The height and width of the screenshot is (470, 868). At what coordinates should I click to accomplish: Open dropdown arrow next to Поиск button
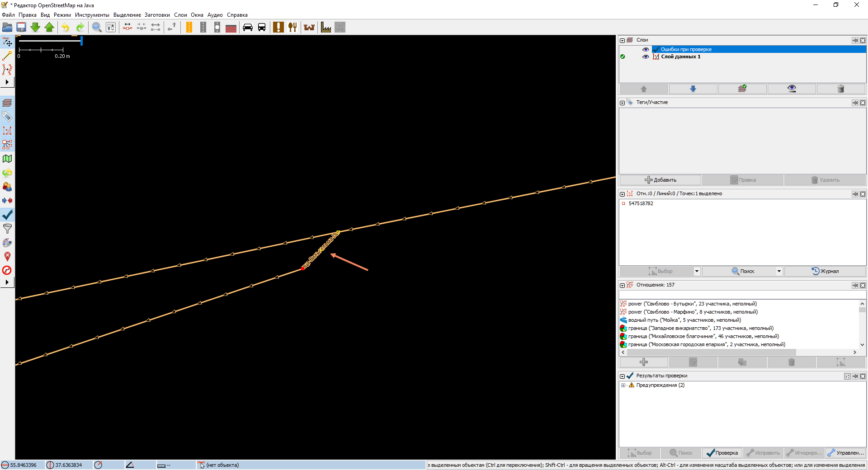(779, 271)
